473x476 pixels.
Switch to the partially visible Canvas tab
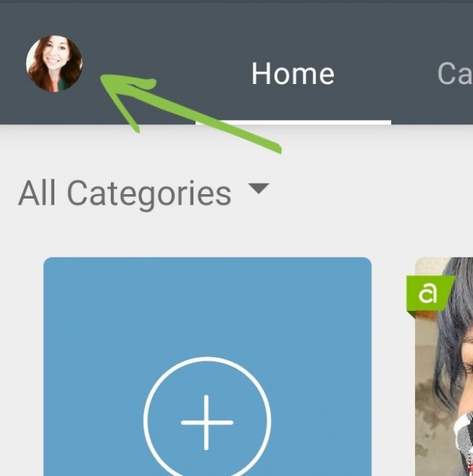(x=455, y=74)
